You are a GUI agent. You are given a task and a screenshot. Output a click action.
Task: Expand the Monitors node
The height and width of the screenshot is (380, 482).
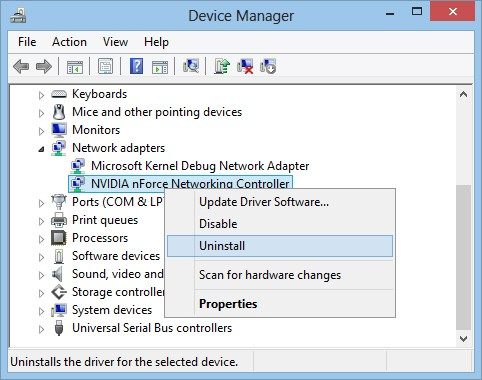[41, 131]
